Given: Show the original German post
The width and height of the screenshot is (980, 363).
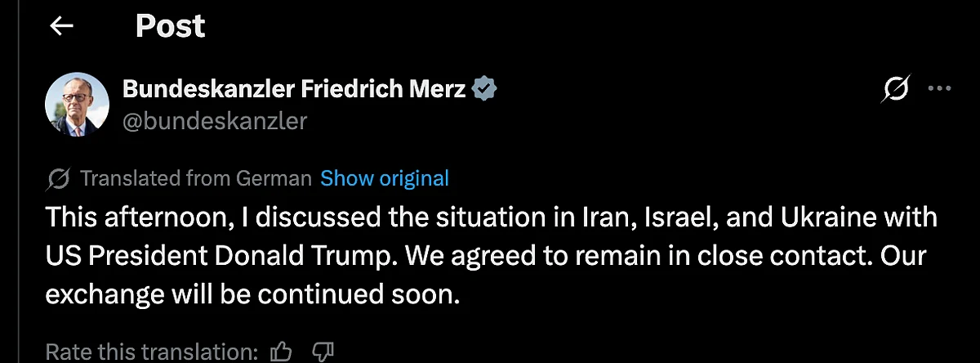Looking at the screenshot, I should tap(385, 178).
